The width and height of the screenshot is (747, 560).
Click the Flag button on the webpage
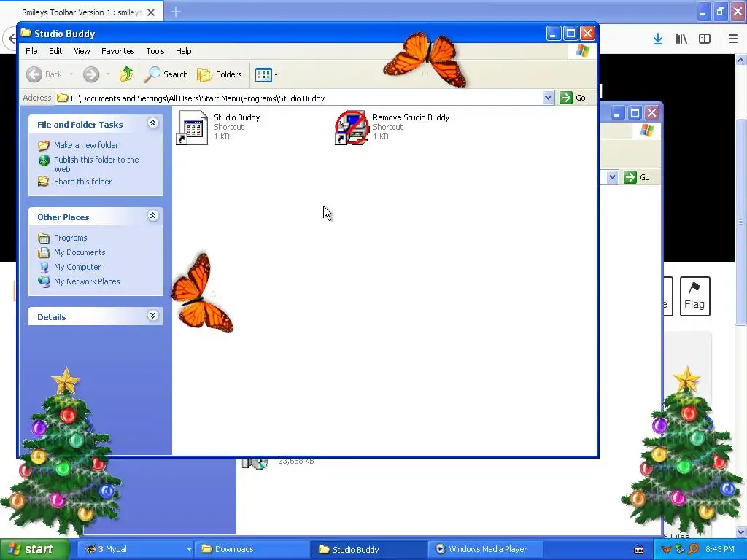tap(694, 296)
